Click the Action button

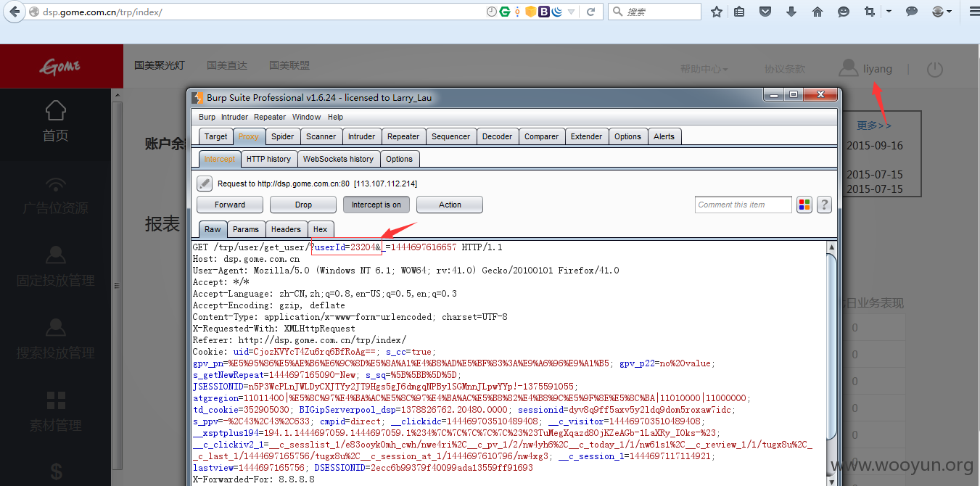coord(450,205)
